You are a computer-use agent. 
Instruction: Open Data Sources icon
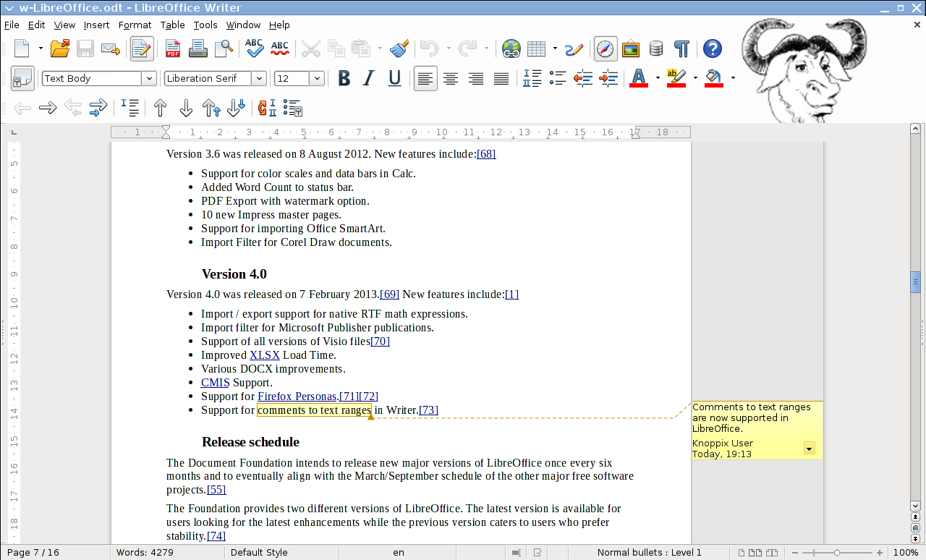(x=656, y=49)
